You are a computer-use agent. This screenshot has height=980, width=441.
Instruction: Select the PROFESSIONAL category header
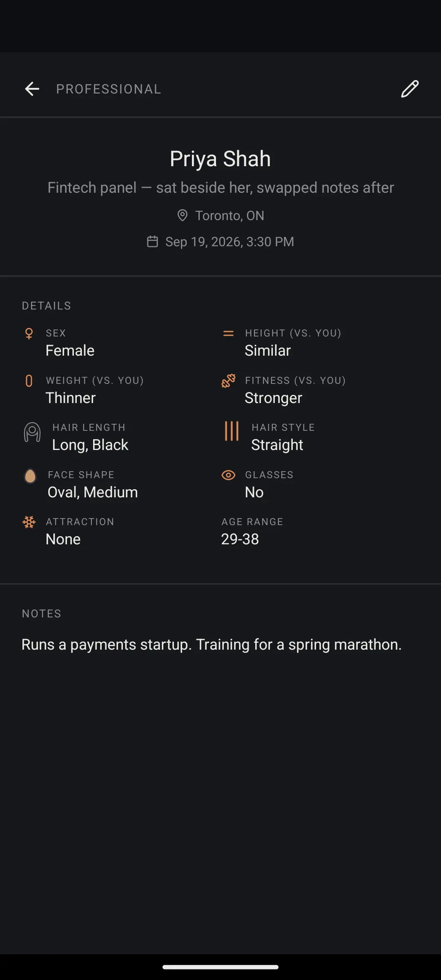109,89
